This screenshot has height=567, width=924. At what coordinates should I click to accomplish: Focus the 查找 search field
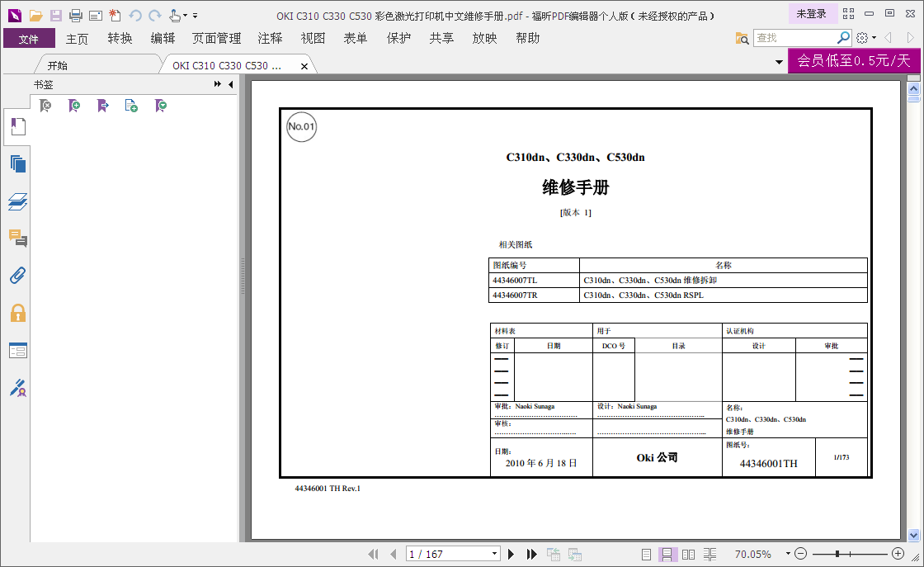(x=794, y=38)
